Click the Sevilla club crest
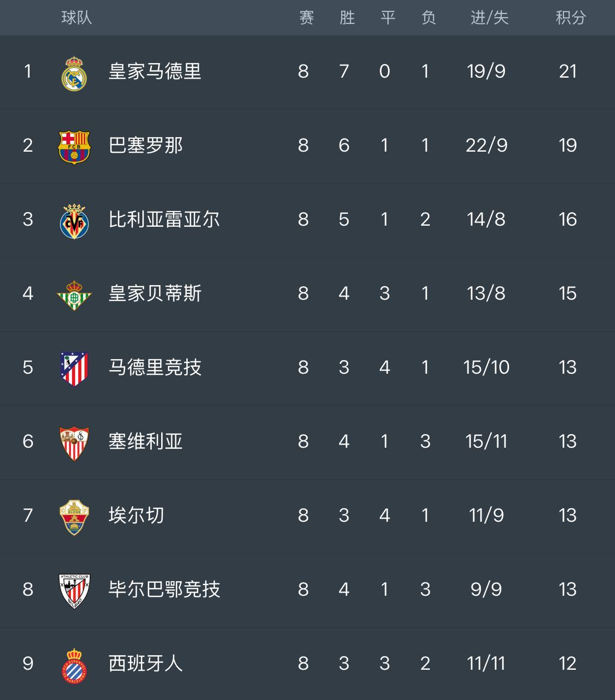615x700 pixels. tap(74, 443)
